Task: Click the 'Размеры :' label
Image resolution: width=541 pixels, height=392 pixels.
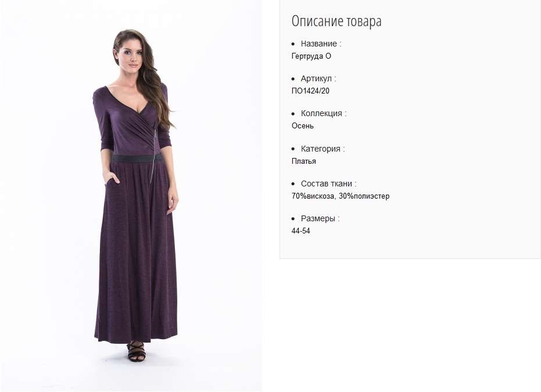Action: [320, 218]
